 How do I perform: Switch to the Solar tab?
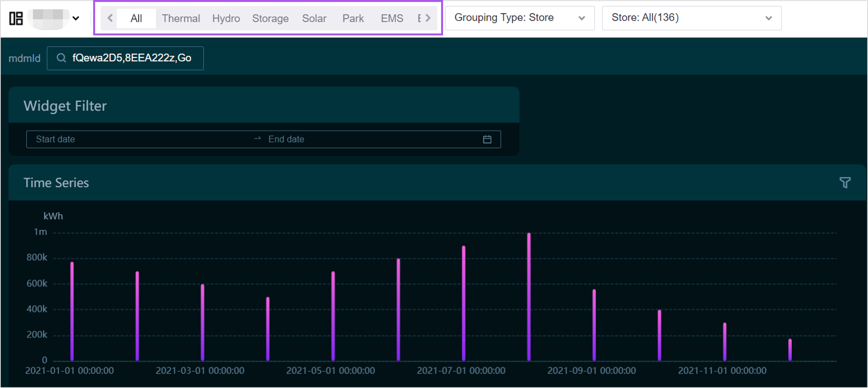[x=314, y=18]
